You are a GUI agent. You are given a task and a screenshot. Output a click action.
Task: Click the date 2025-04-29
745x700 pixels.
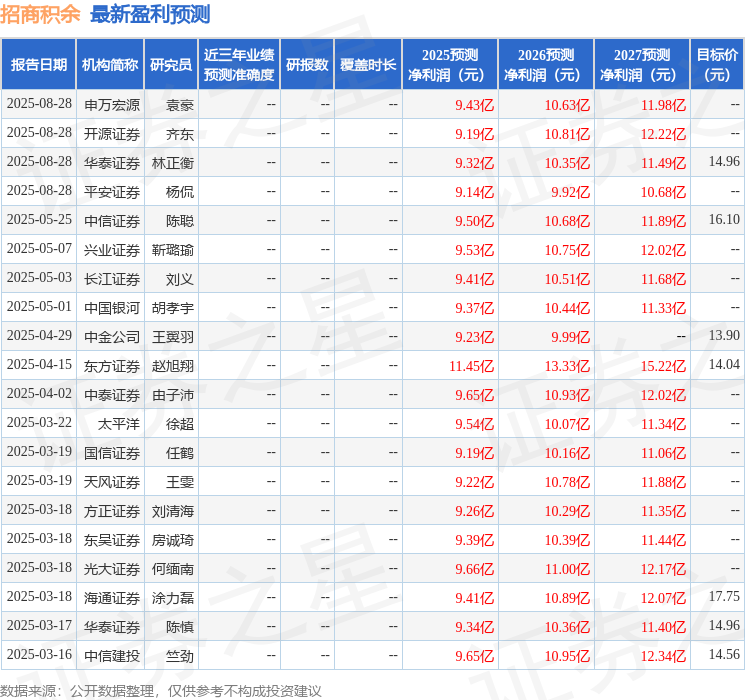pyautogui.click(x=39, y=335)
